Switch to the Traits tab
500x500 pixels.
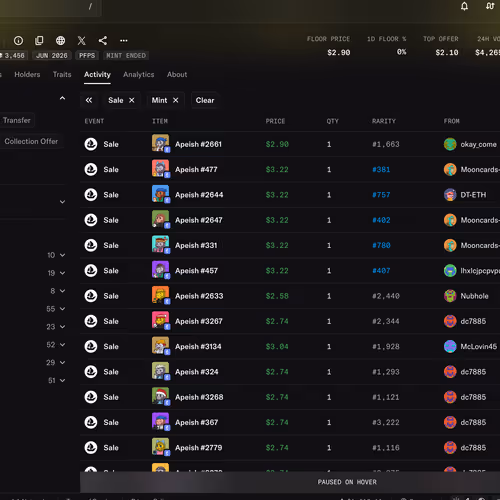point(62,74)
